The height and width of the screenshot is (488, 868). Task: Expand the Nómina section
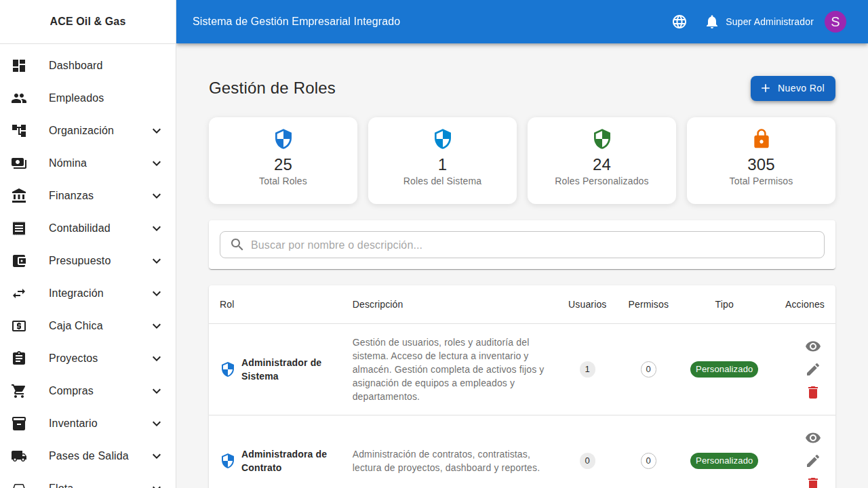157,163
